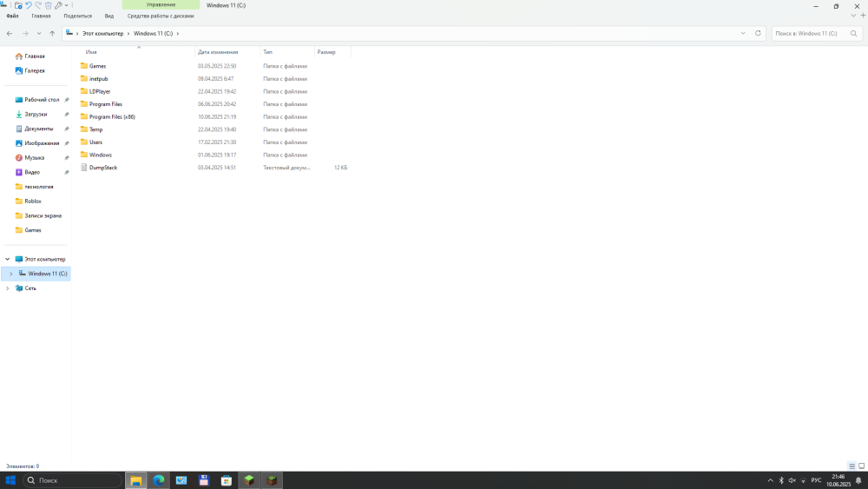Open the address bar history dropdown
This screenshot has height=489, width=868.
743,33
